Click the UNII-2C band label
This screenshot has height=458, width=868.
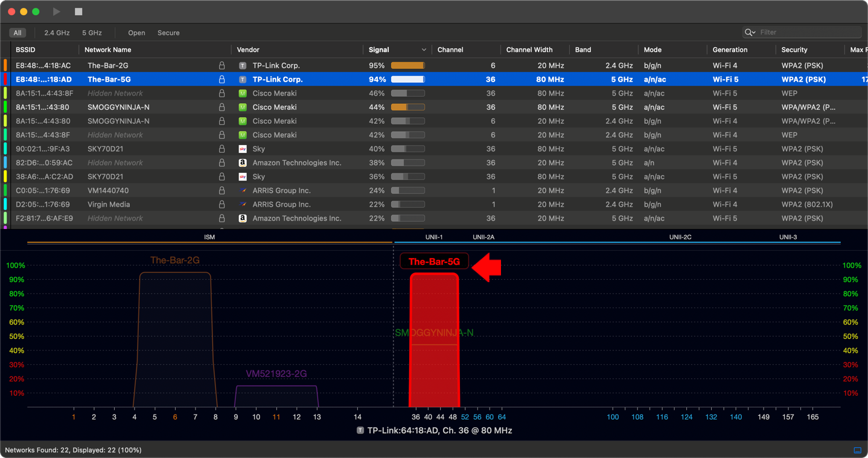tap(680, 237)
